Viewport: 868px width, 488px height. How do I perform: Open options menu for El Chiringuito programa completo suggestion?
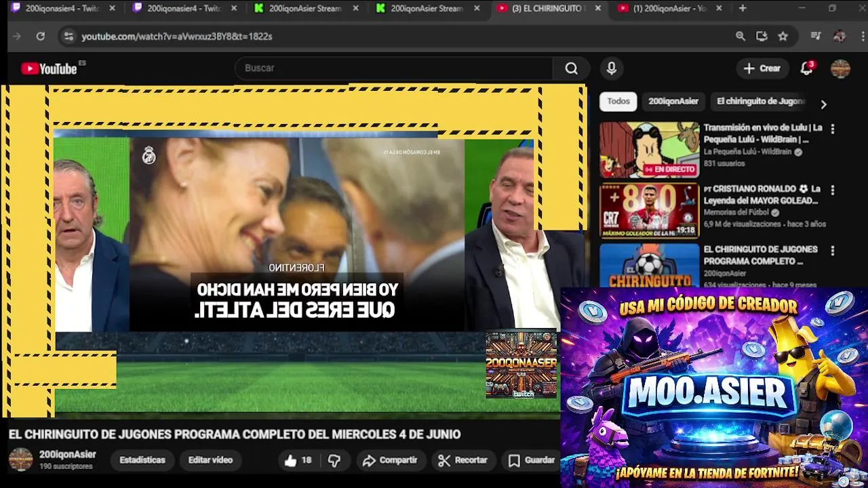(833, 251)
